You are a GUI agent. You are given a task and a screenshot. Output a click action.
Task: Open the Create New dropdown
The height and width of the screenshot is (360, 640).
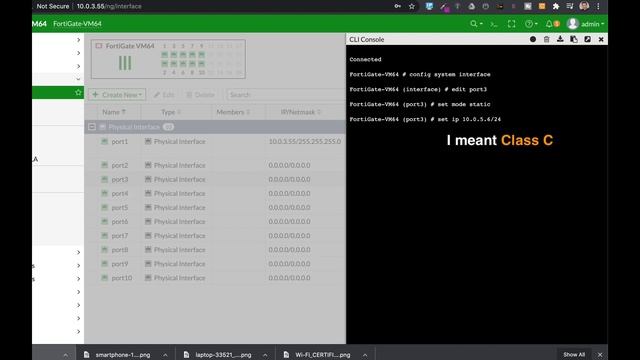pyautogui.click(x=117, y=95)
